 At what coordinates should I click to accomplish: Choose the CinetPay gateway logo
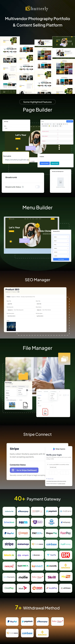click(9, 588)
